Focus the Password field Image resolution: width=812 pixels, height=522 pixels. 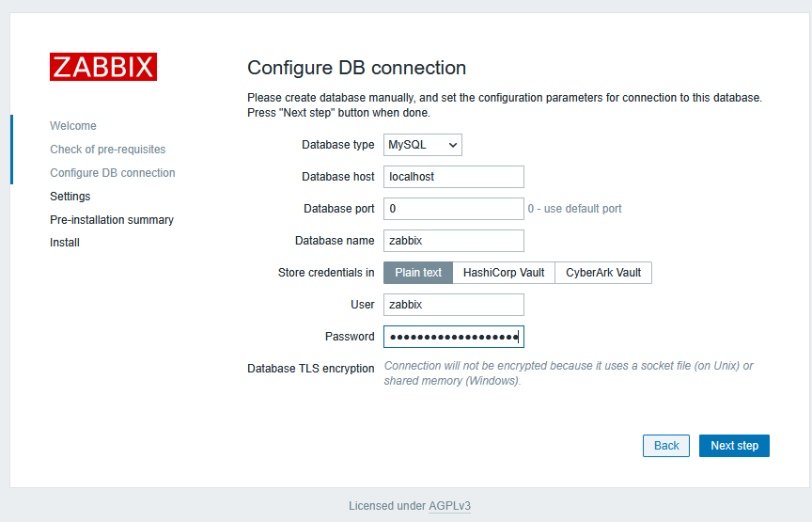point(454,337)
